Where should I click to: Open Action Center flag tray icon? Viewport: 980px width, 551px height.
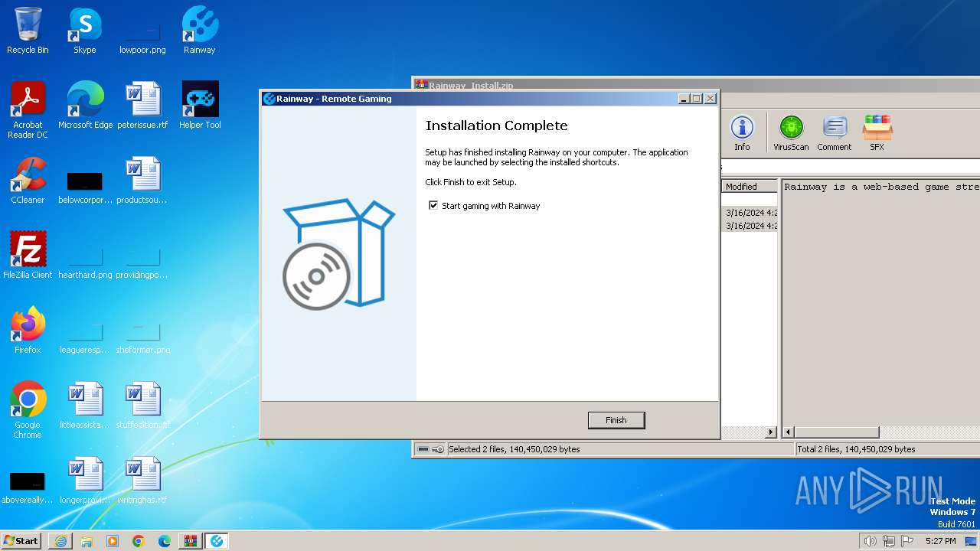[x=907, y=541]
